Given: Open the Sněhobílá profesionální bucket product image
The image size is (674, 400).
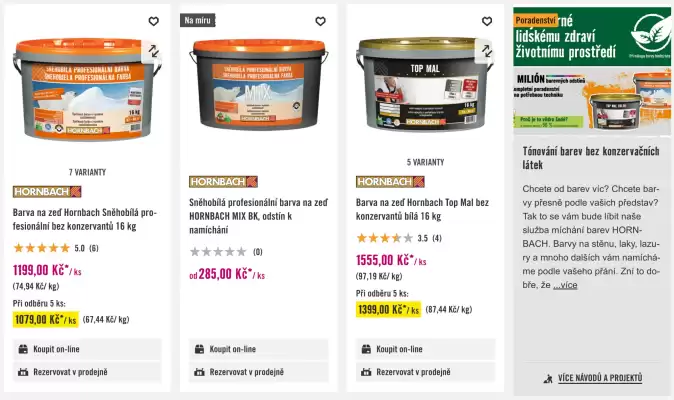Looking at the screenshot, I should click(87, 89).
